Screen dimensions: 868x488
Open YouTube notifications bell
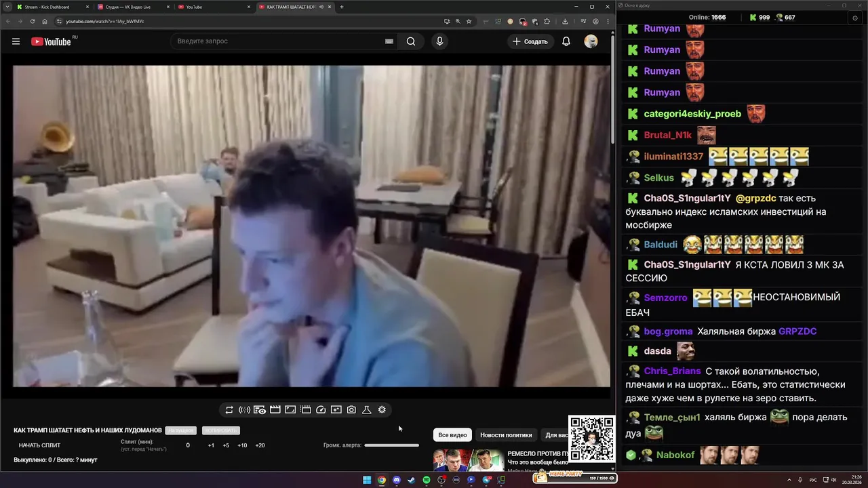tap(566, 41)
